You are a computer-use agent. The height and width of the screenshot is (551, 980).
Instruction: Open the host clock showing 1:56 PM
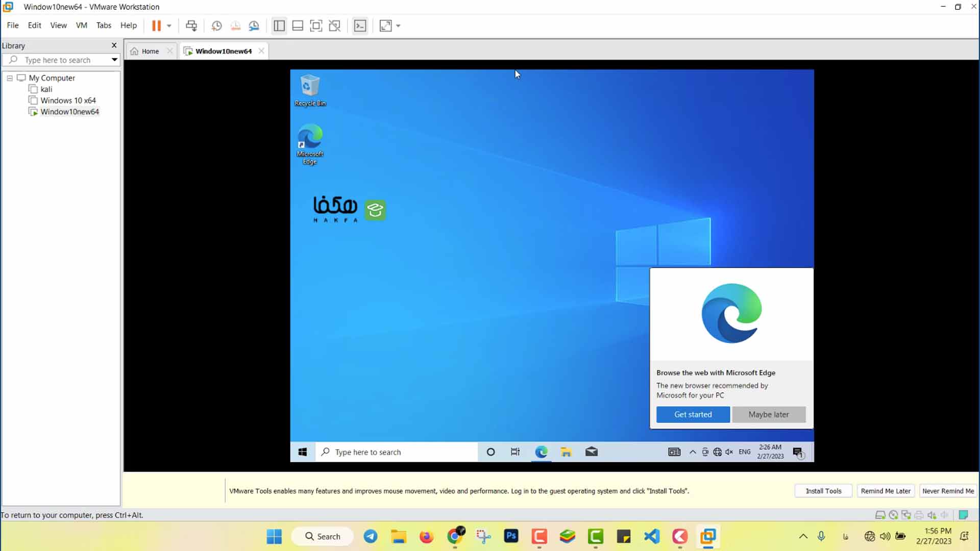(934, 536)
